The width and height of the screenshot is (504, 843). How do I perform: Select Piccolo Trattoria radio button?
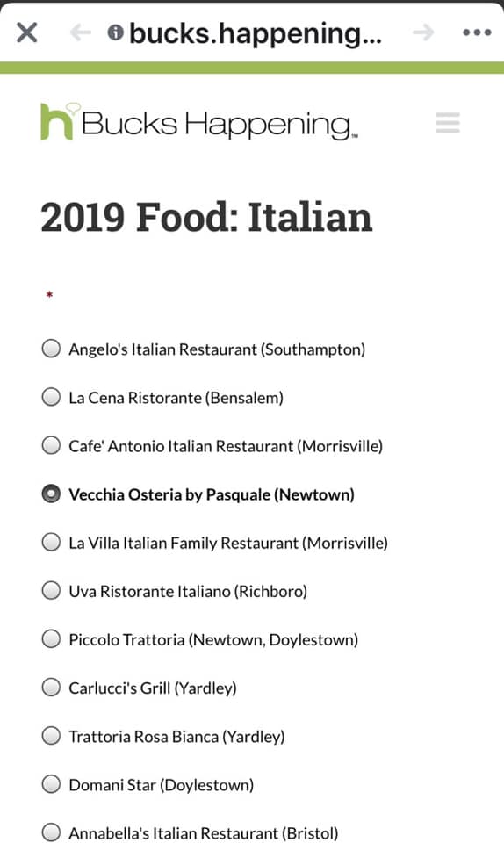(51, 638)
